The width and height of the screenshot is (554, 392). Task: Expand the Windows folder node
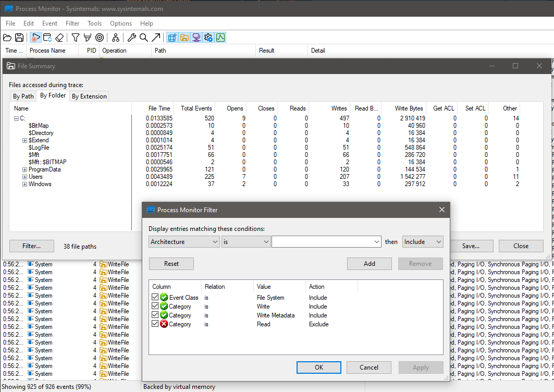click(24, 184)
